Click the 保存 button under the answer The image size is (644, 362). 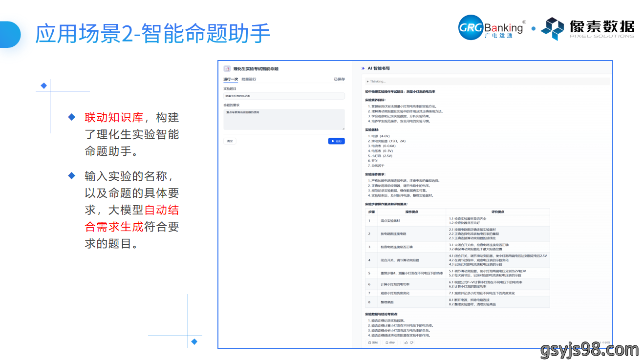pos(390,342)
